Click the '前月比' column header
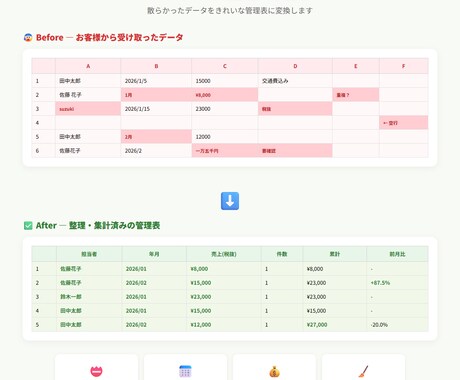This screenshot has height=380, width=460. [x=397, y=254]
